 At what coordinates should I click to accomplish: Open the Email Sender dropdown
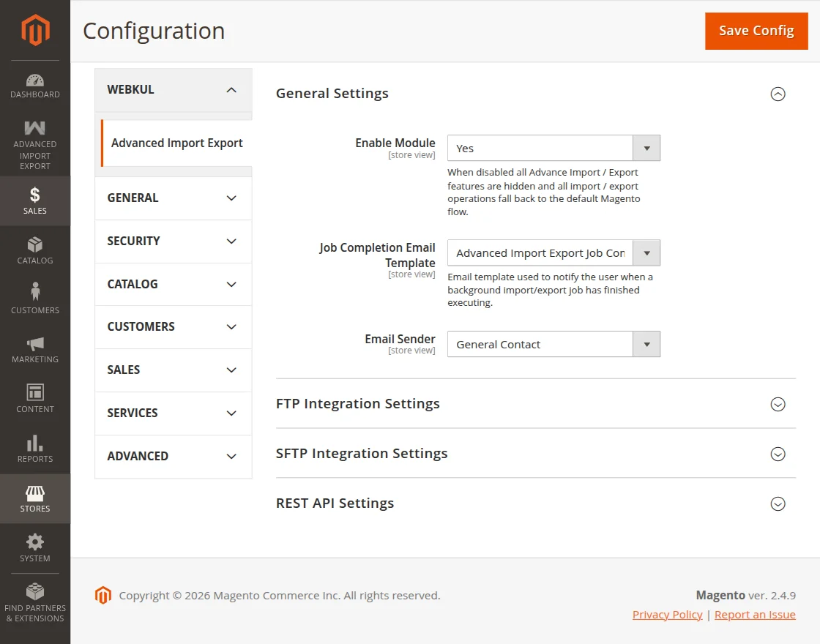click(553, 344)
